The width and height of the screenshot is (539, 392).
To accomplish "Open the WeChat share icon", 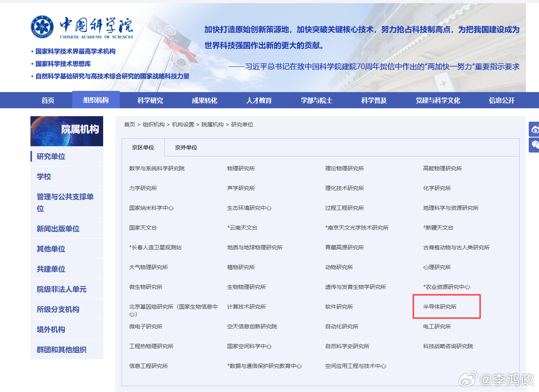I will tap(534, 145).
